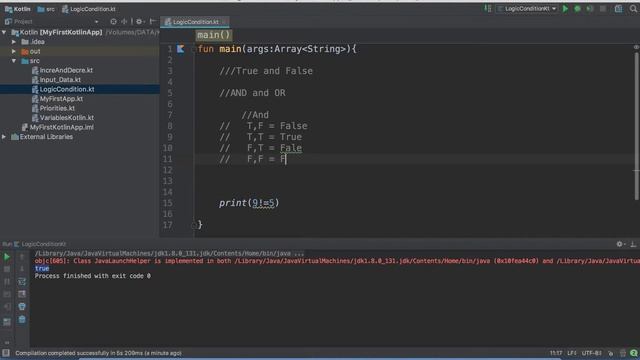Click Up the Stack Trace arrow in Run panel
The image size is (640, 360).
coord(22,257)
